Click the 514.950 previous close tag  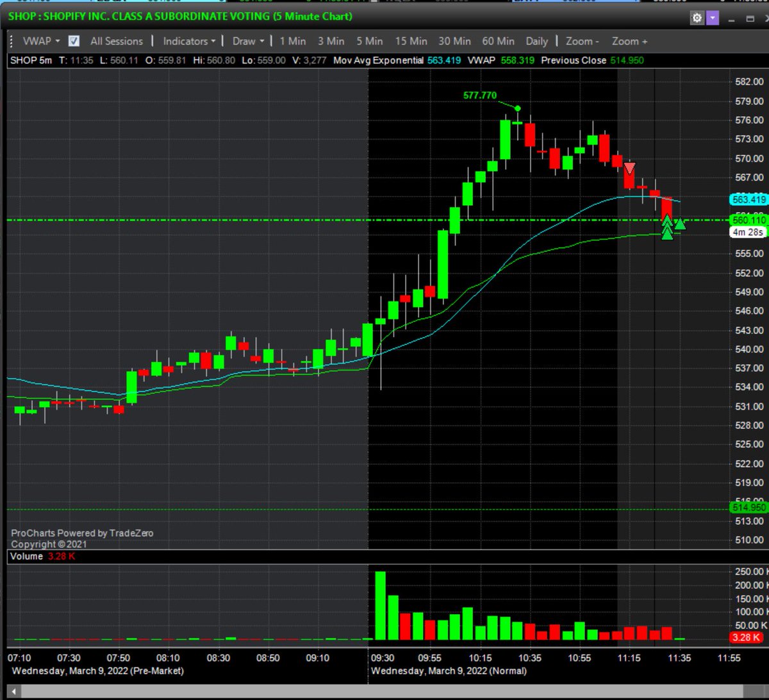(748, 508)
